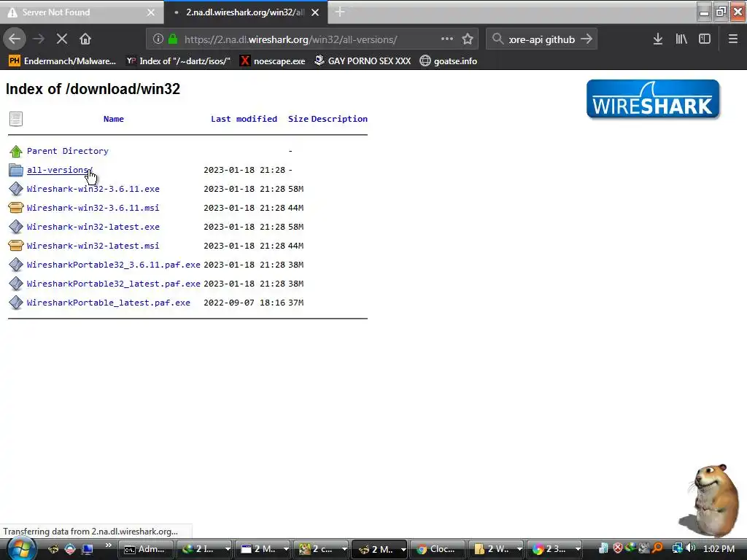Sort by Last modified column
Viewport: 747px width, 560px height.
tap(244, 119)
